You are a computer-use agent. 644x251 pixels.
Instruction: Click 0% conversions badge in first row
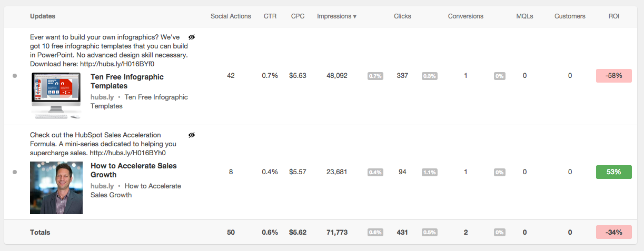(x=499, y=76)
